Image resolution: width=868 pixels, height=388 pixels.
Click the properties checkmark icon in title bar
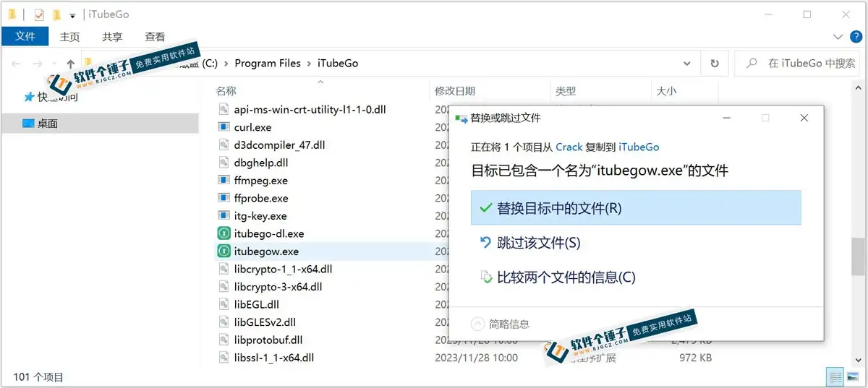39,14
